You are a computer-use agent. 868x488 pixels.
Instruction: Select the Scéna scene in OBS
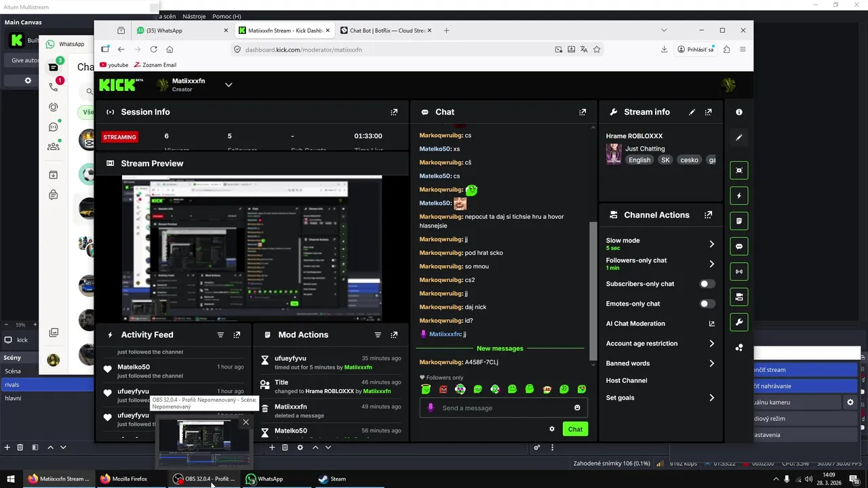[x=47, y=371]
